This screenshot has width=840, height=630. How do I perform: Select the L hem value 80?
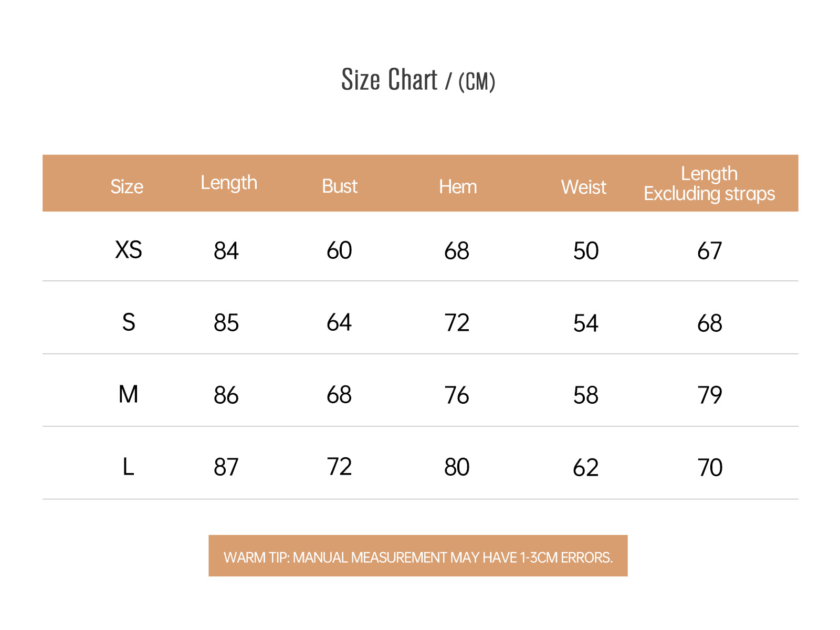[x=457, y=467]
